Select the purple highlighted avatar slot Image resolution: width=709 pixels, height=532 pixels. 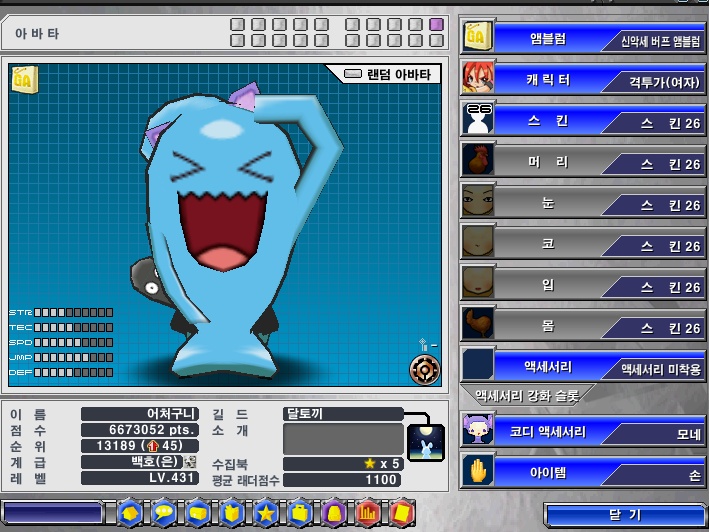[436, 24]
